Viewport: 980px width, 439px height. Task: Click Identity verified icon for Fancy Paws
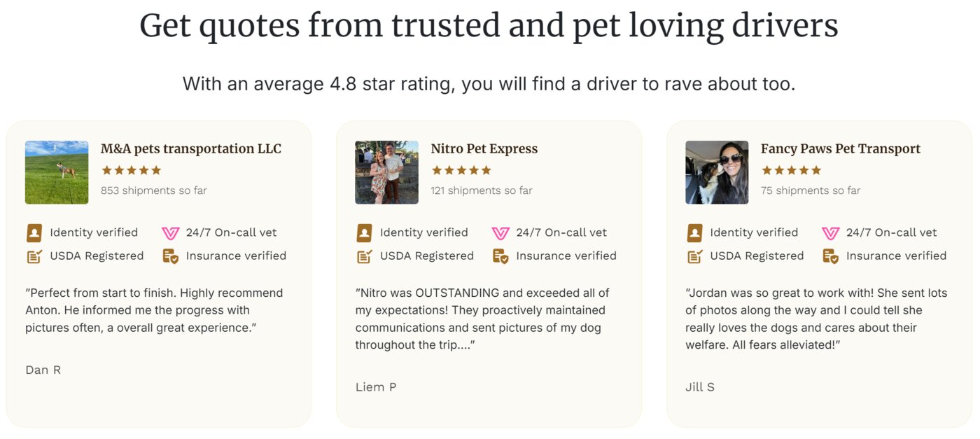click(694, 233)
